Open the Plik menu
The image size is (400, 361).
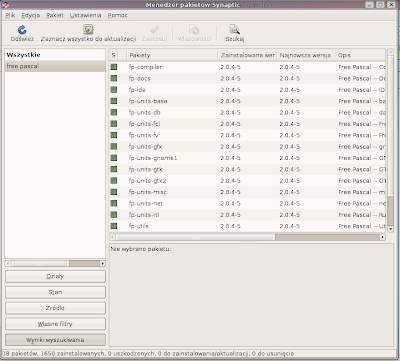pyautogui.click(x=10, y=15)
